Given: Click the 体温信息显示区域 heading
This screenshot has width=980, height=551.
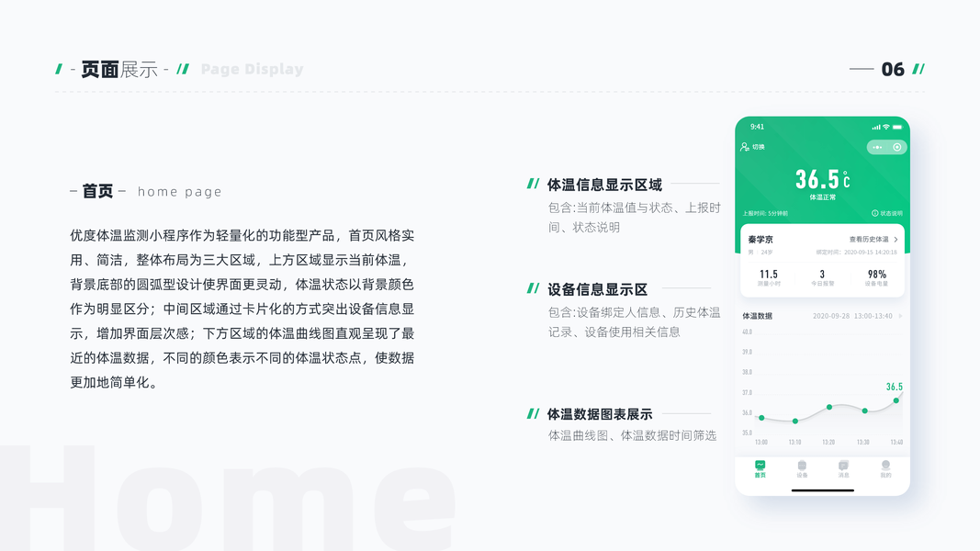Looking at the screenshot, I should pos(604,185).
